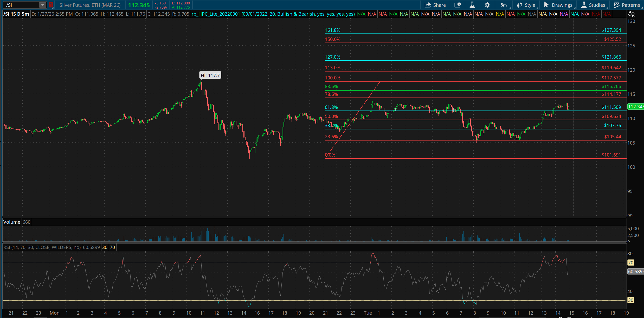The image size is (644, 318).
Task: Open the Studies dropdown menu
Action: pyautogui.click(x=597, y=5)
